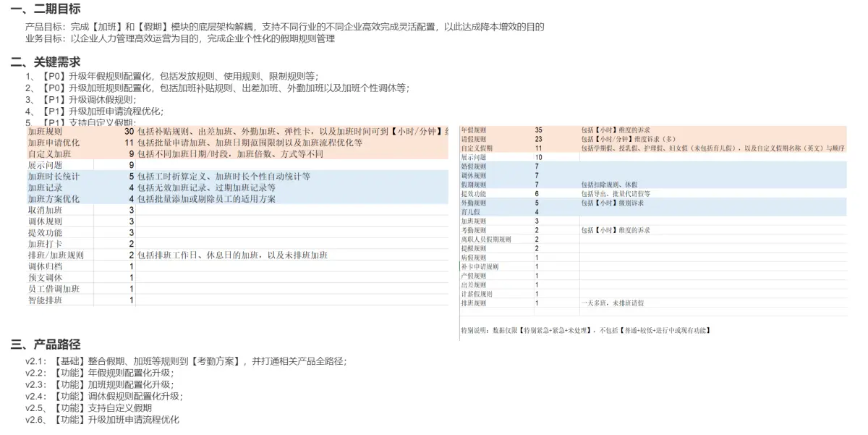This screenshot has height=435, width=868.
Task: Click the '出差规则' row label
Action: point(473,285)
